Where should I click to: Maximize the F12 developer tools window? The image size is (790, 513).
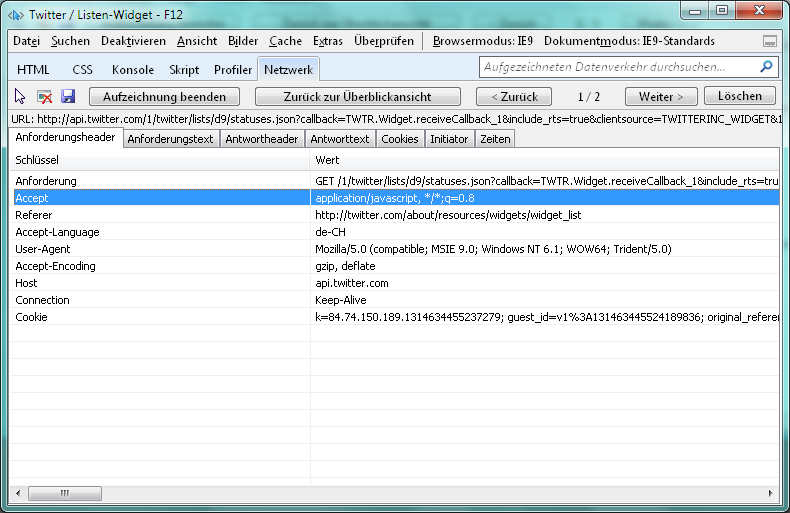coord(721,10)
